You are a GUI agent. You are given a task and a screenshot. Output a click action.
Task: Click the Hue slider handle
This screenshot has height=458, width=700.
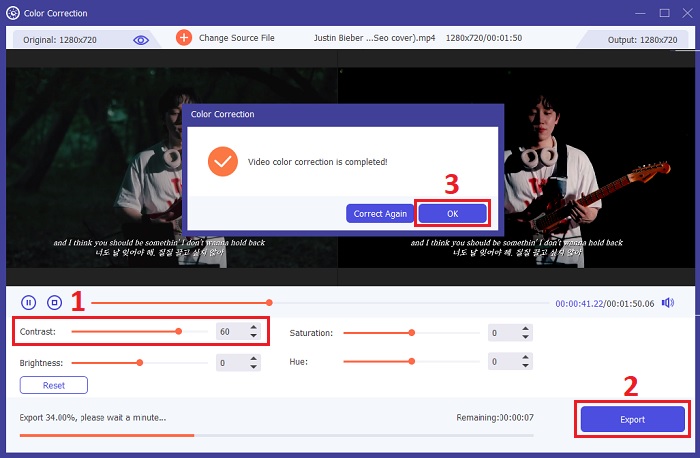[x=412, y=361]
